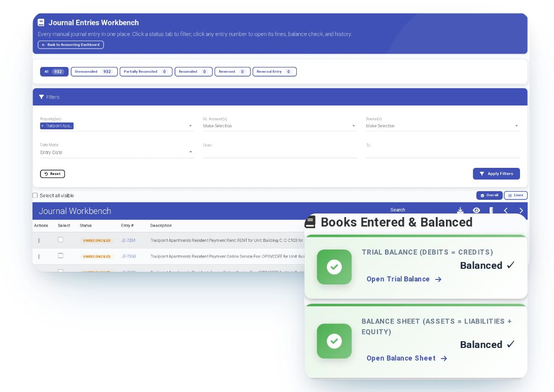Click the Description column header
Screen dimensions: 554x392
(161, 225)
